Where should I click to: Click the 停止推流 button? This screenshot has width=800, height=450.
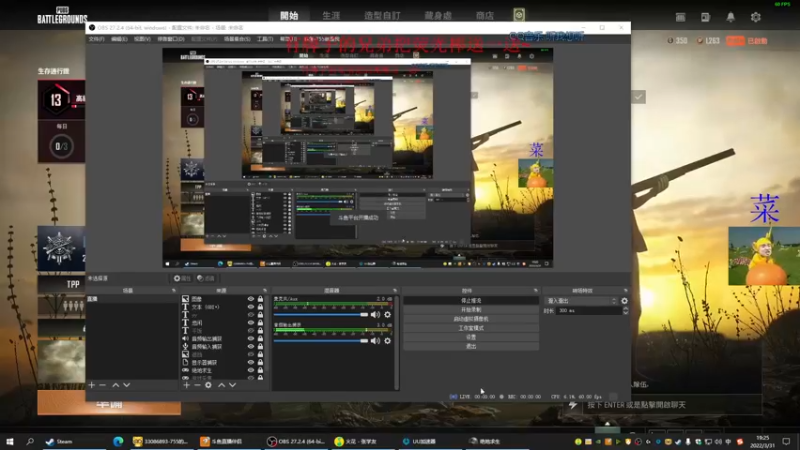pyautogui.click(x=471, y=301)
